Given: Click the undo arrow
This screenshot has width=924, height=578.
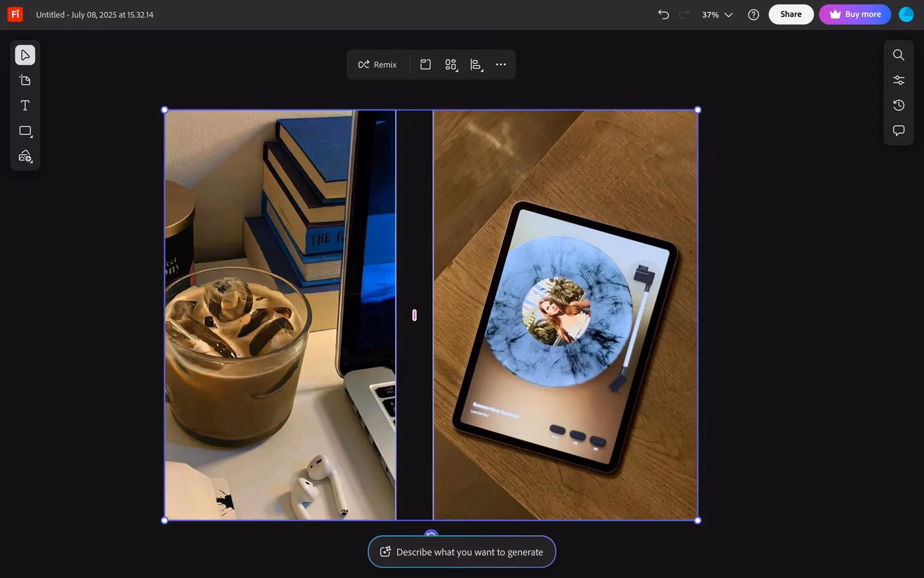Looking at the screenshot, I should [x=663, y=15].
